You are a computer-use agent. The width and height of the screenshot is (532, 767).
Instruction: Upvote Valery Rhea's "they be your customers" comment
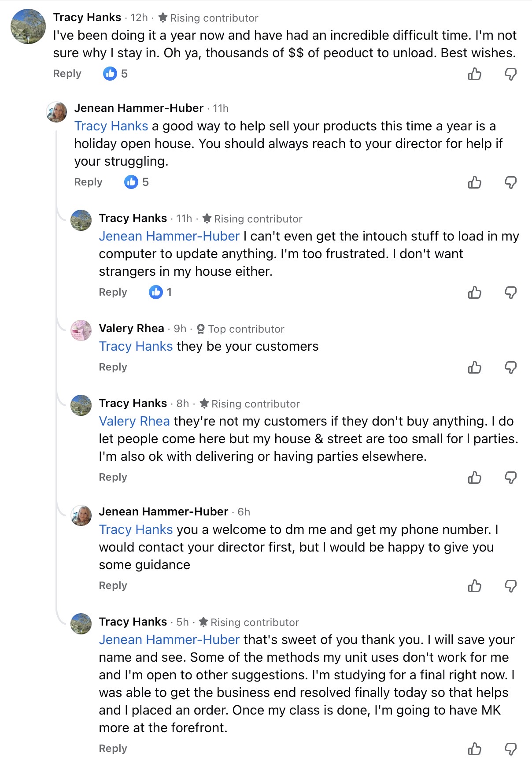click(474, 367)
